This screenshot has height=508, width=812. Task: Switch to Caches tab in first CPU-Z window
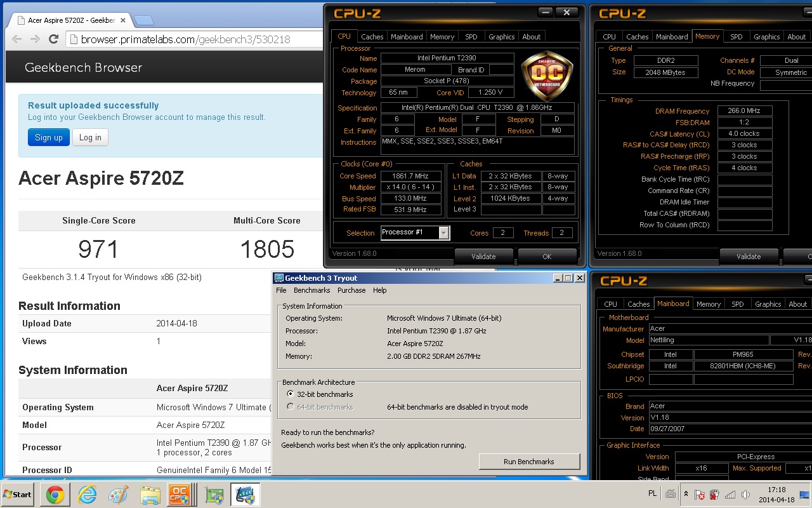(x=372, y=37)
